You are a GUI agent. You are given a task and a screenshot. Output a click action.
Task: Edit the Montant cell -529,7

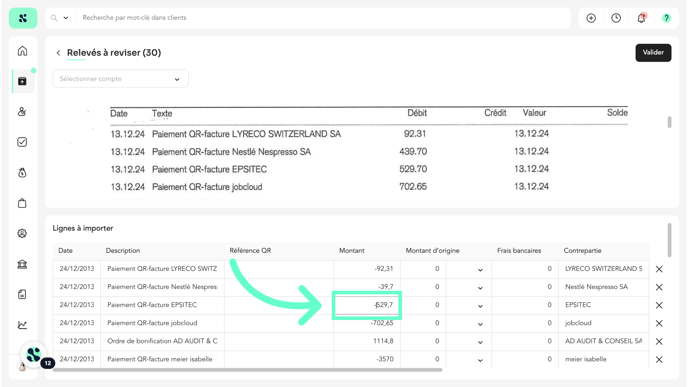click(x=367, y=305)
